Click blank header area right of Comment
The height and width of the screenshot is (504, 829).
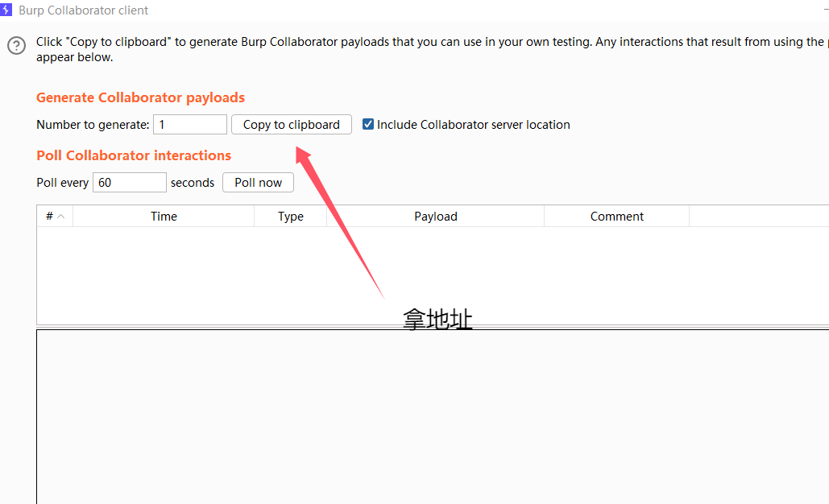coord(757,217)
